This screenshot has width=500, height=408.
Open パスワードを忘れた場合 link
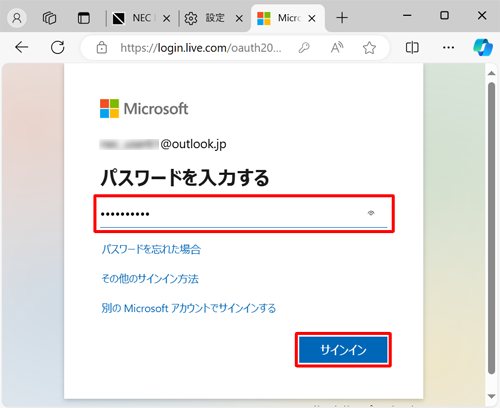click(x=151, y=249)
